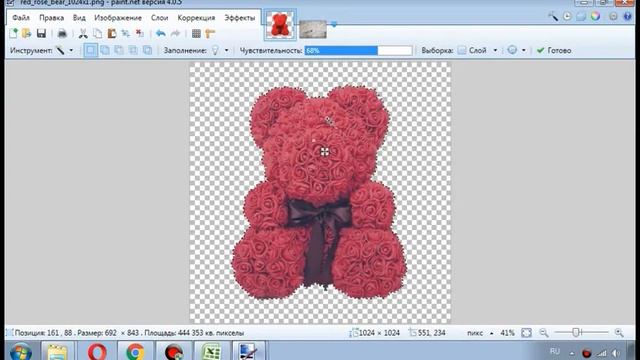Viewport: 640px width, 360px height.
Task: Redo with the grey arrow icon
Action: click(175, 33)
